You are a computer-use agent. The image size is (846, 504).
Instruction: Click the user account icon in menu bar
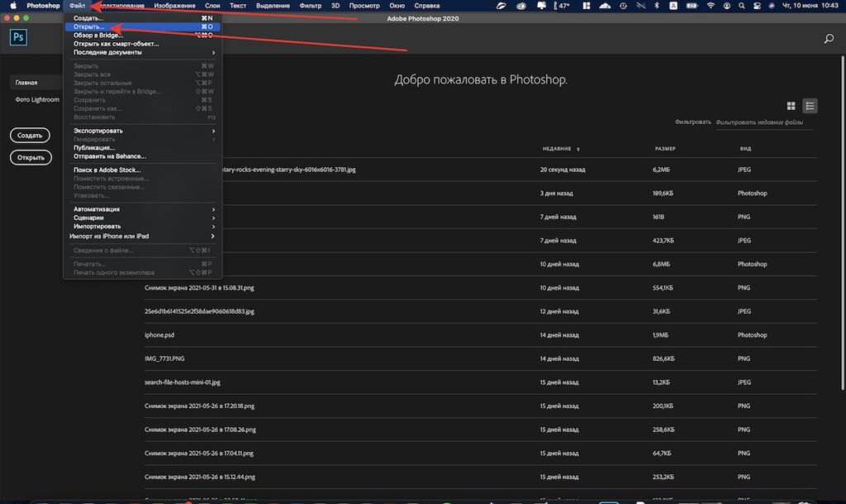tap(727, 6)
